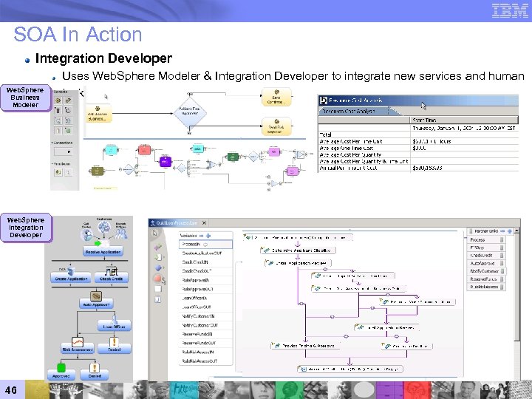Click the BPEL editor vertical scrollbar thumb

point(516,287)
